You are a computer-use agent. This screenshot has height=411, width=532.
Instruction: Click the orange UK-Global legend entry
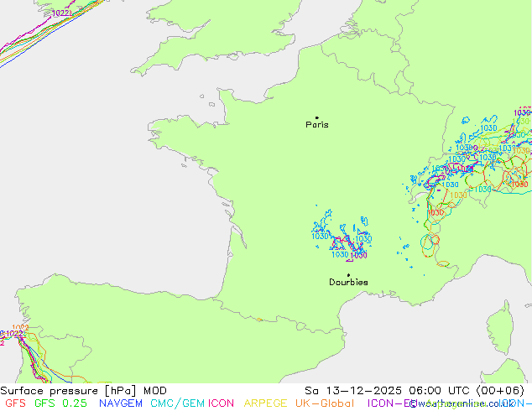coord(325,403)
